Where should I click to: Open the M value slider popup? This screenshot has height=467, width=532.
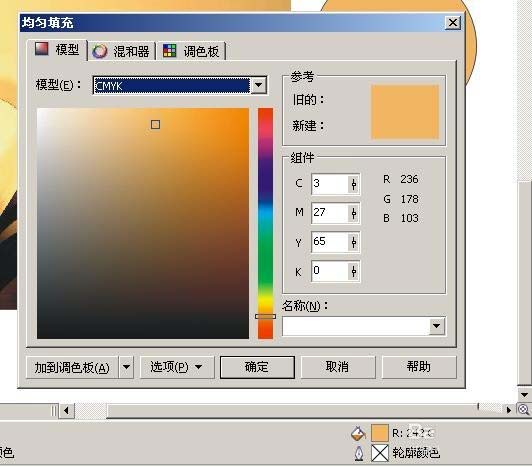click(x=354, y=213)
